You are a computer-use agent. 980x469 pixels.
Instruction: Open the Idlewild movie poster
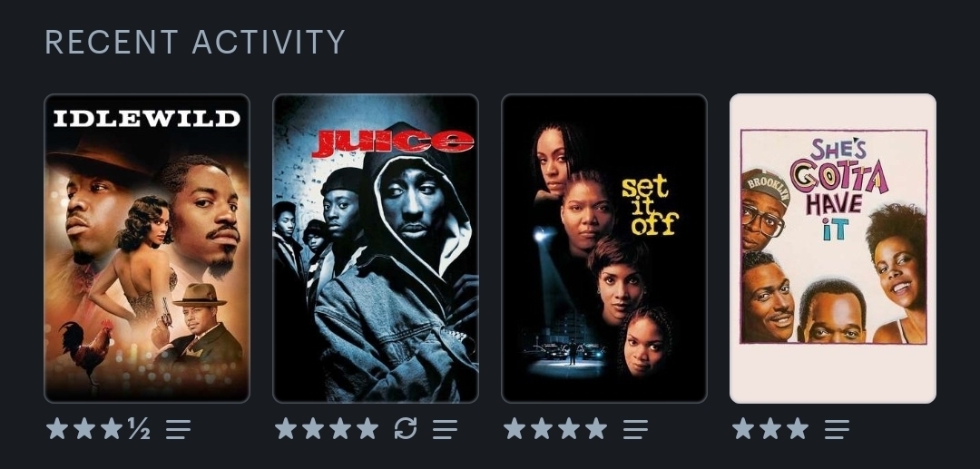pyautogui.click(x=147, y=249)
